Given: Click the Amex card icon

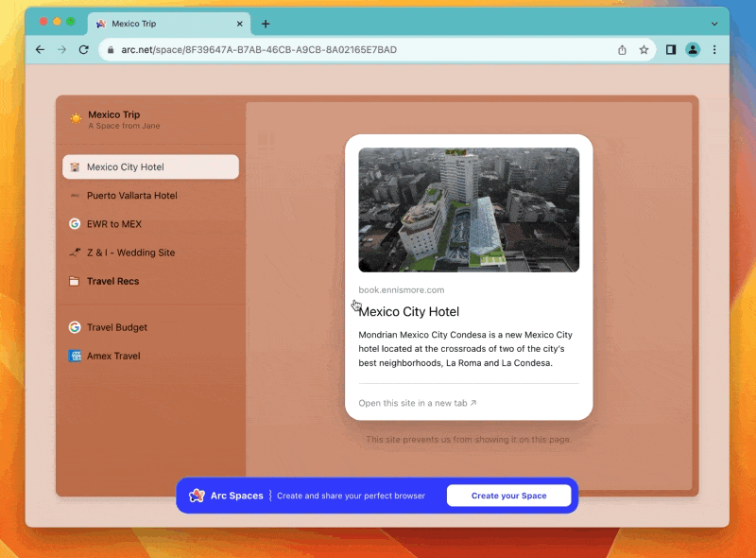Looking at the screenshot, I should [75, 356].
